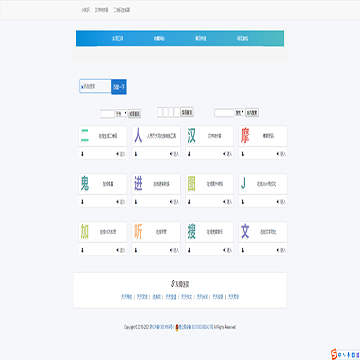This screenshot has height=360, width=360.
Task: Select the first tab in the blue navigation bar
Action: [x=117, y=39]
